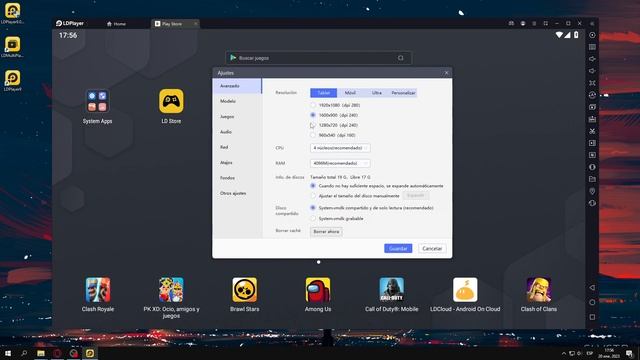Toggle fullscreen from the right sidebar
The width and height of the screenshot is (640, 360).
592,83
